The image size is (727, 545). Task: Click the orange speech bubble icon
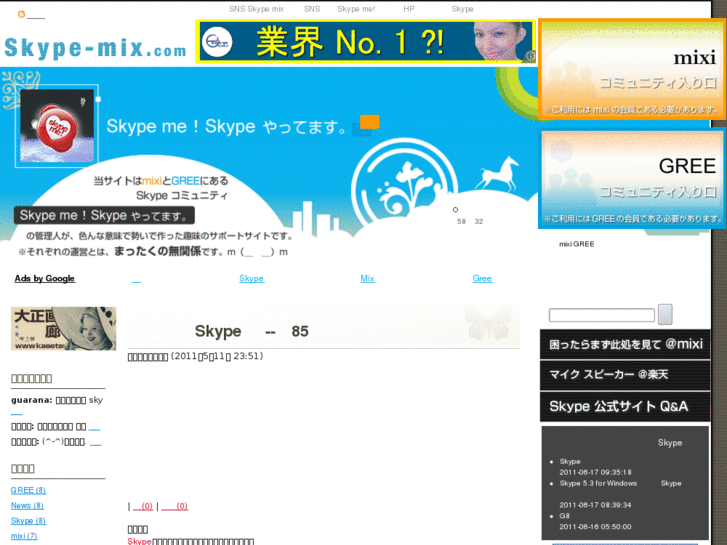pos(370,122)
